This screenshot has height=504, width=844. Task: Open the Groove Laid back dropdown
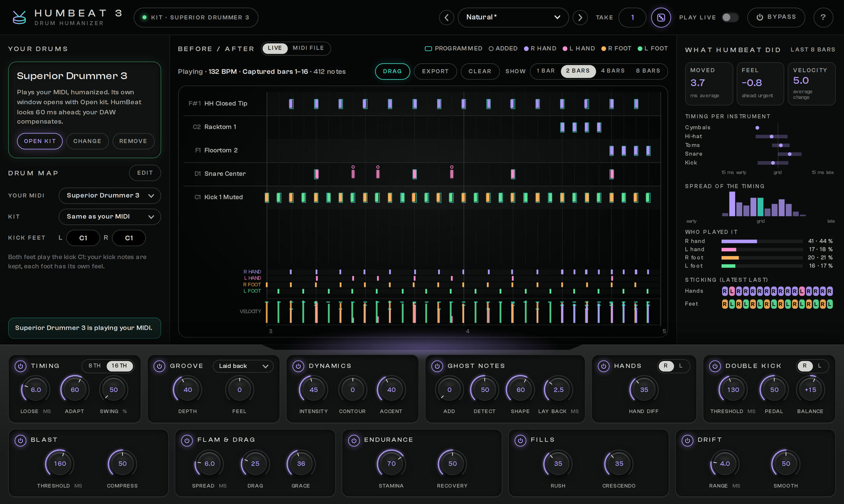pos(243,366)
